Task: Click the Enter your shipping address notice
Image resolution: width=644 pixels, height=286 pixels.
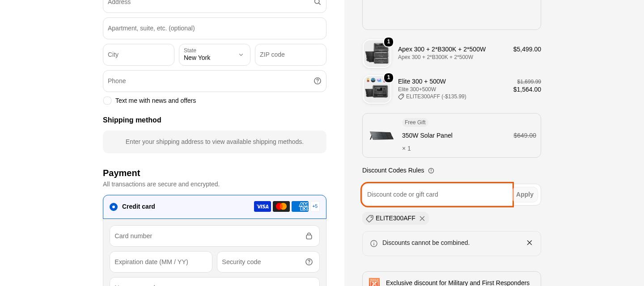Action: coord(215,142)
